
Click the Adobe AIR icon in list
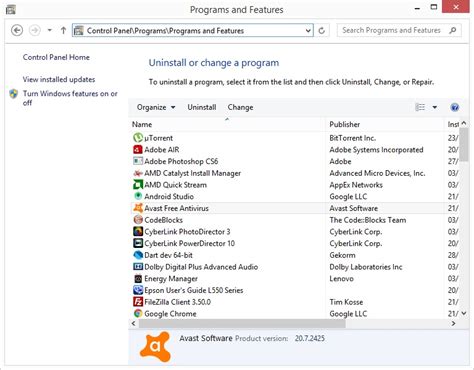(138, 149)
